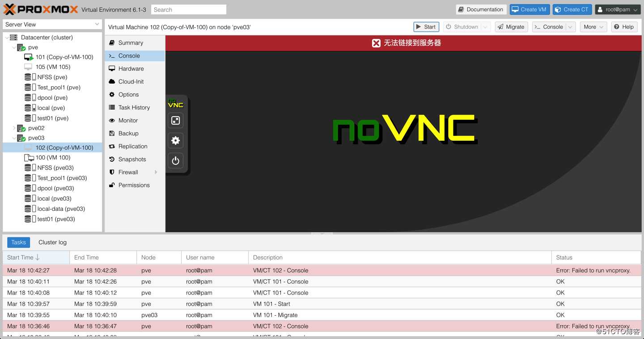
Task: Expand the Firewall submenu arrow
Action: tap(156, 172)
